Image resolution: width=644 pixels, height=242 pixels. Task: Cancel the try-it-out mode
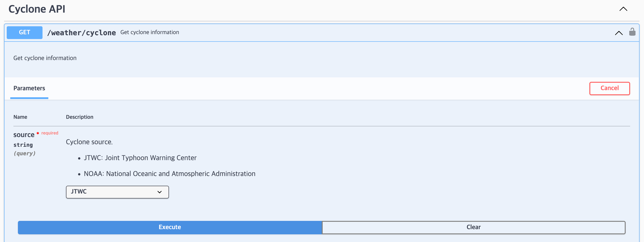609,88
